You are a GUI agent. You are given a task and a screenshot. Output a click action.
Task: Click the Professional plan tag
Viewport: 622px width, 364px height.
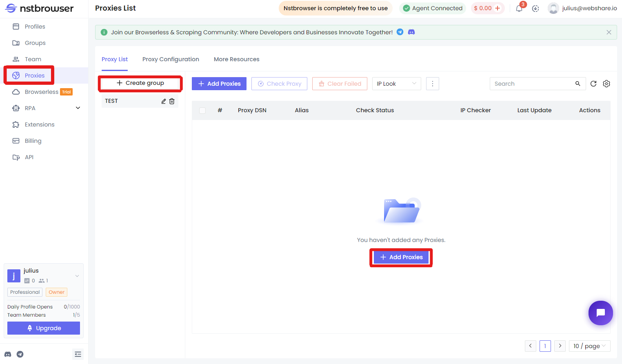pos(25,292)
